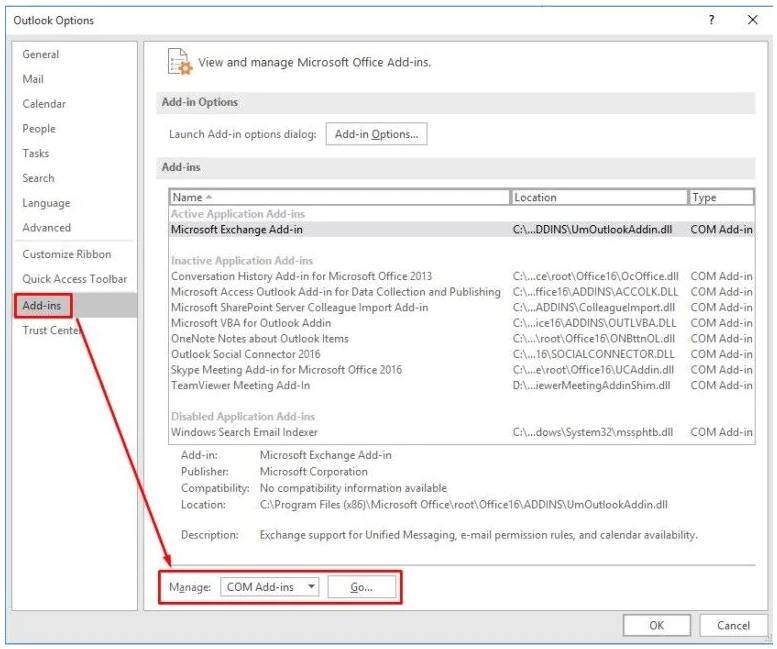Viewport: 777px width, 649px height.
Task: Click the full UmOutlookAddin.dll path in details
Action: [x=464, y=505]
